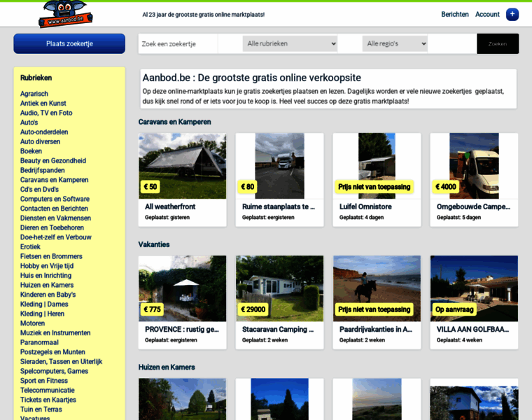Choose Fietsen en Brommers category
Screen dimensions: 532x420
[x=51, y=256]
